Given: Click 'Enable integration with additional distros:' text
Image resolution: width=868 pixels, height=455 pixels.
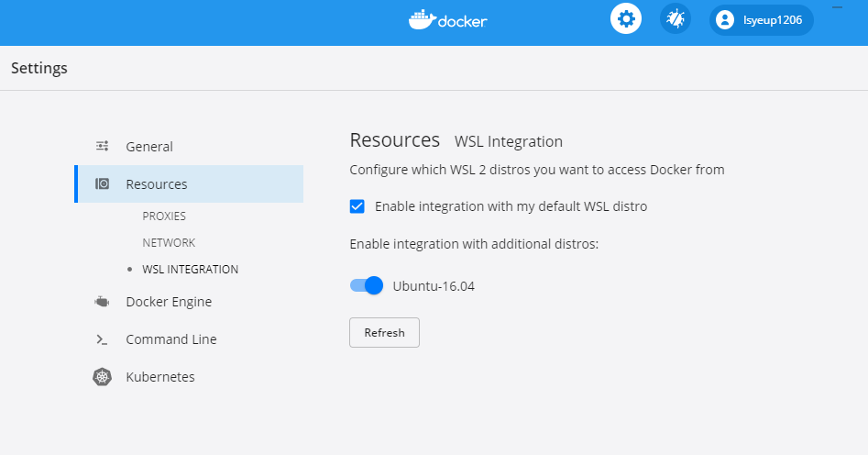Looking at the screenshot, I should pyautogui.click(x=474, y=244).
